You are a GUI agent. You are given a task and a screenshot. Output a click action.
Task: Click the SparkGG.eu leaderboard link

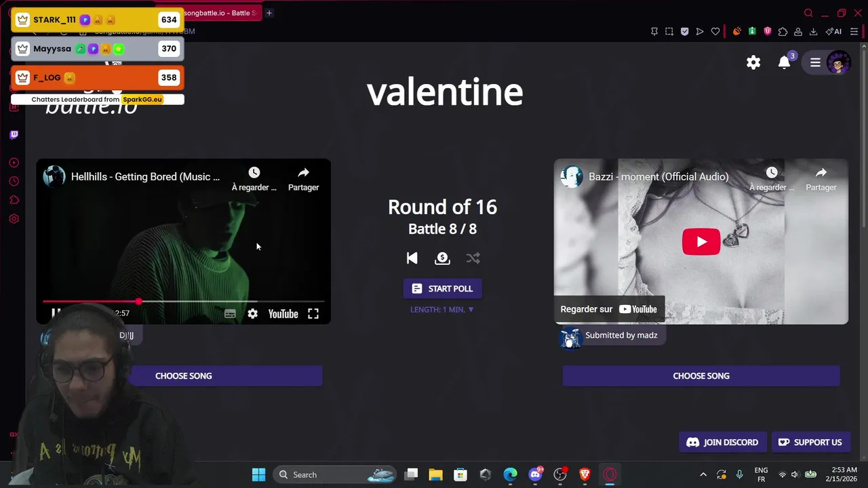coord(142,99)
